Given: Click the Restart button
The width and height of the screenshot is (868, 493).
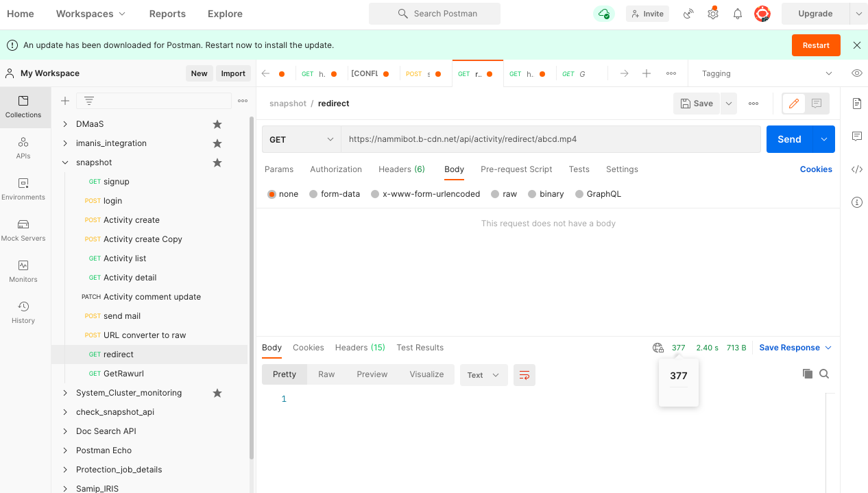Looking at the screenshot, I should 816,45.
